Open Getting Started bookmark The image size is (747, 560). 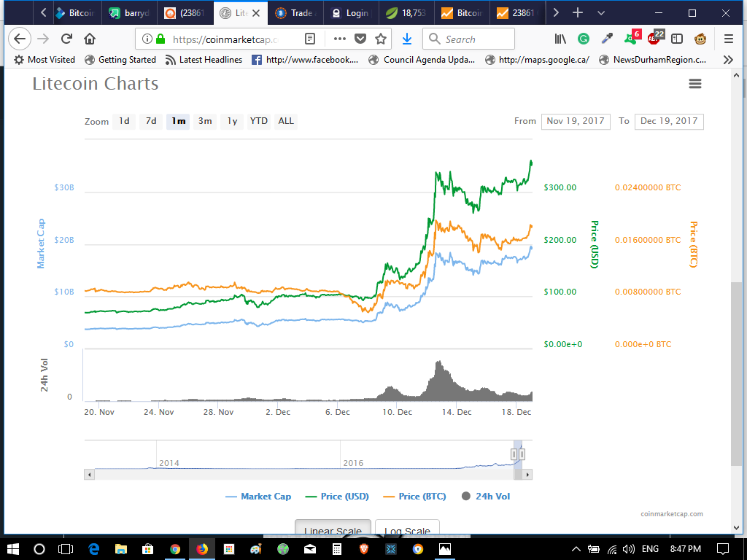pyautogui.click(x=120, y=60)
